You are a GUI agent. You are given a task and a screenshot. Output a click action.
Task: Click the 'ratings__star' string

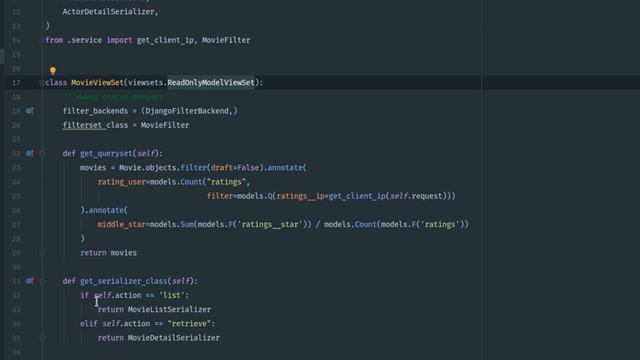pos(269,224)
